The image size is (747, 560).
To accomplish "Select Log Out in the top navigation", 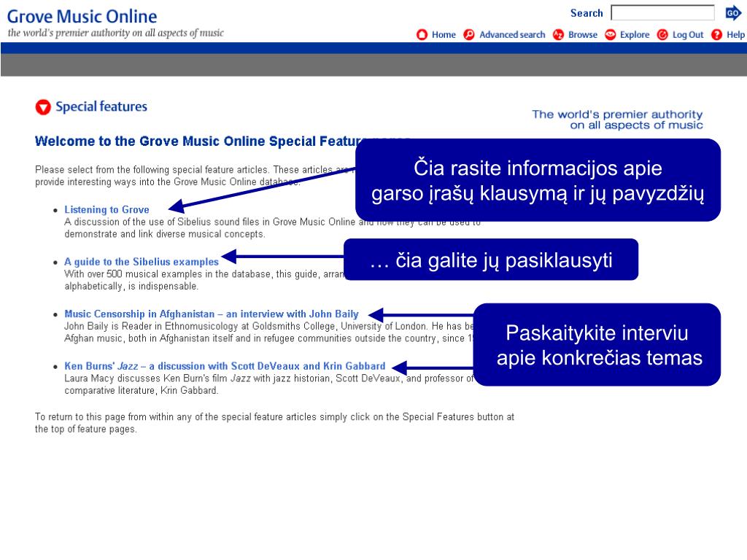I will (688, 35).
